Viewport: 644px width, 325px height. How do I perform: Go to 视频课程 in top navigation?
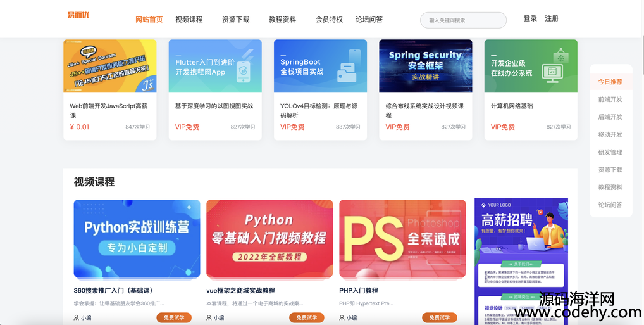[189, 20]
